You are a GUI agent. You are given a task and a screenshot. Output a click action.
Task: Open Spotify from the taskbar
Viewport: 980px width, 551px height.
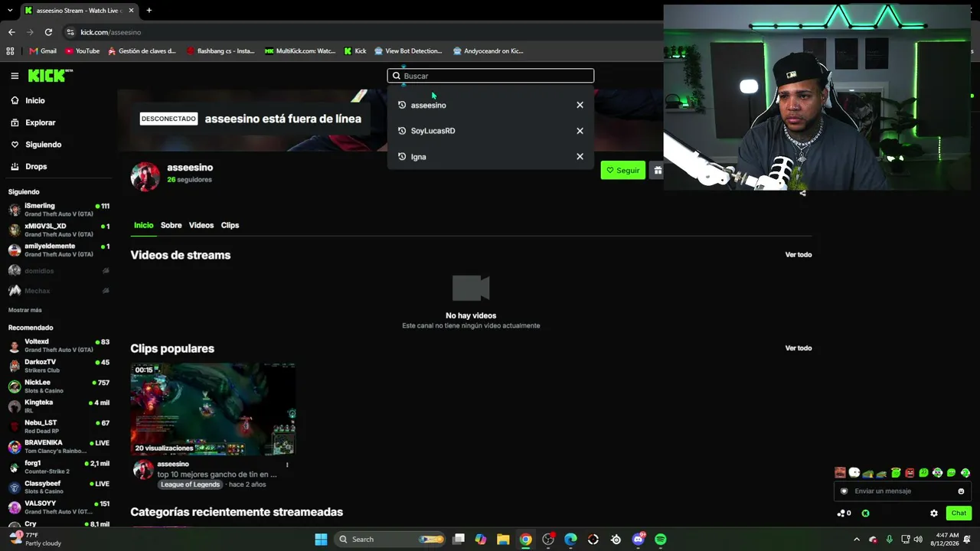point(660,540)
